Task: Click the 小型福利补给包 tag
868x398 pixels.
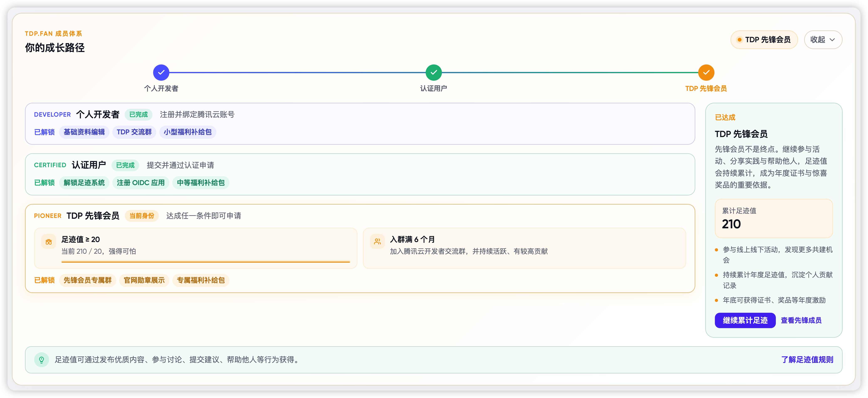Action: [188, 132]
